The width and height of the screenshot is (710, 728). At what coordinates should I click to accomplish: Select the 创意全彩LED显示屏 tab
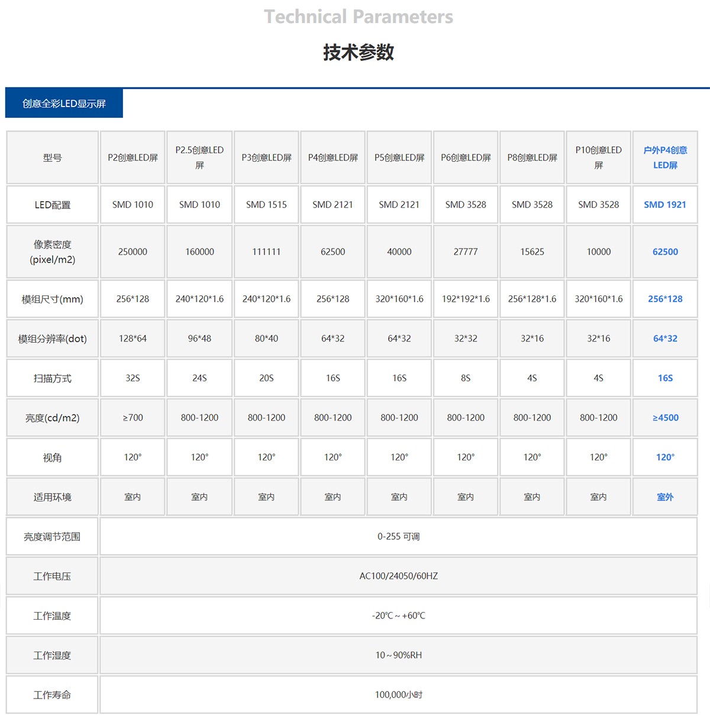point(64,104)
